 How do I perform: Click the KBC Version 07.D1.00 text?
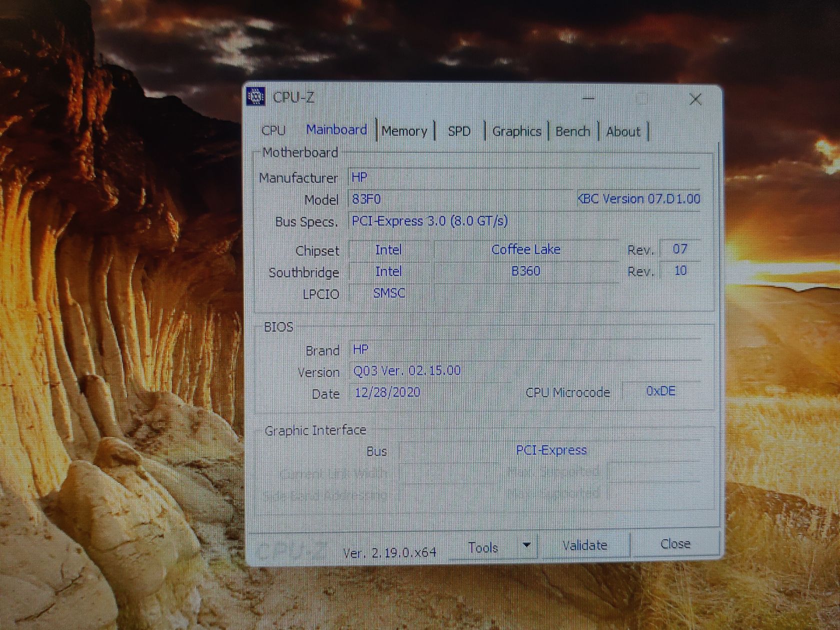[638, 199]
